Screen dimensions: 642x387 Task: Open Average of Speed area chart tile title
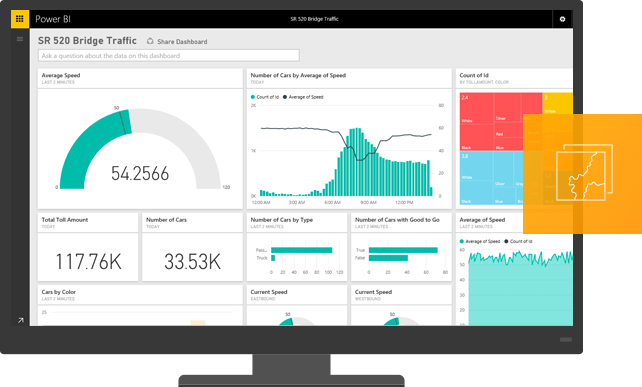coord(482,220)
